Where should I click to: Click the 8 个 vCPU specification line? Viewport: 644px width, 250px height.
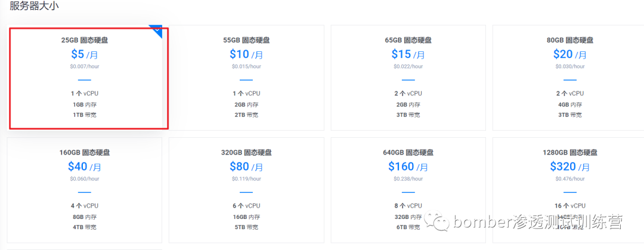tap(408, 206)
